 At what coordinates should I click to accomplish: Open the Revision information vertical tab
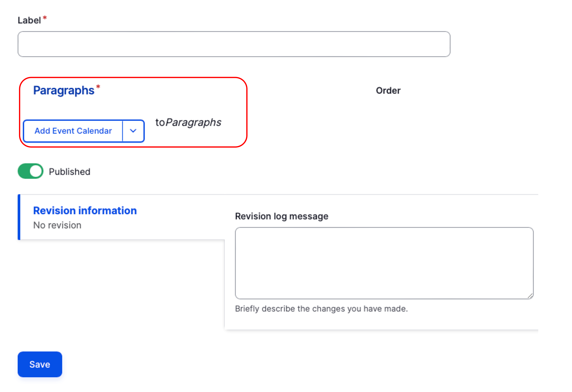tap(85, 211)
